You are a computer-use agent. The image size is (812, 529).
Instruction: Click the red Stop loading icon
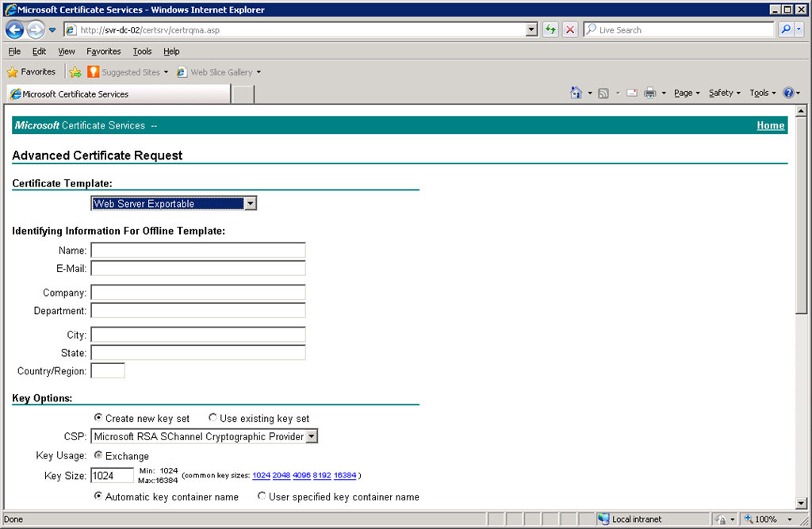[570, 29]
